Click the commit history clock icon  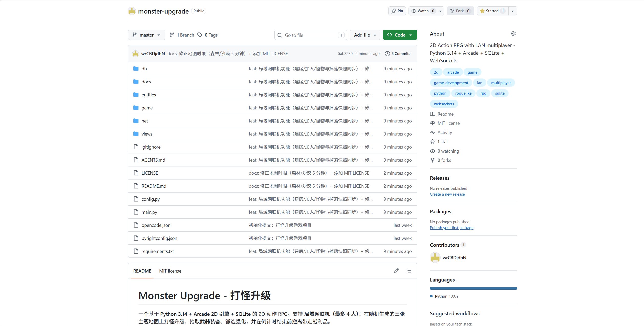click(x=387, y=54)
